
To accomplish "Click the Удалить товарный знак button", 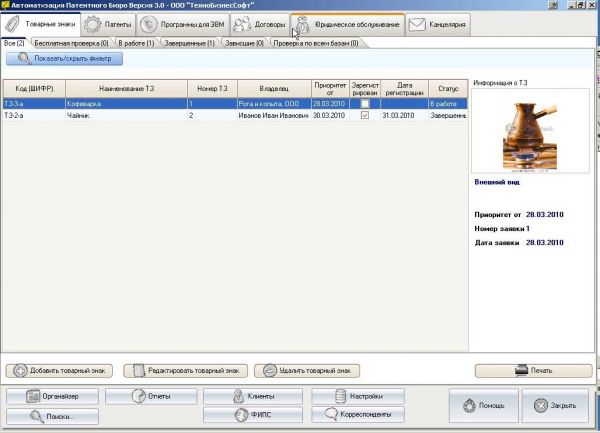I will tap(307, 371).
